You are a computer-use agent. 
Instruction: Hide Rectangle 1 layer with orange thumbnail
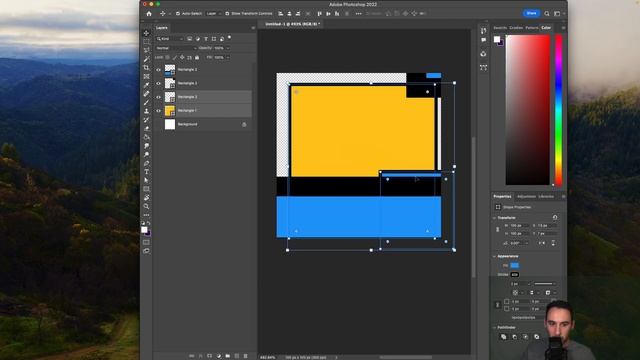(158, 111)
